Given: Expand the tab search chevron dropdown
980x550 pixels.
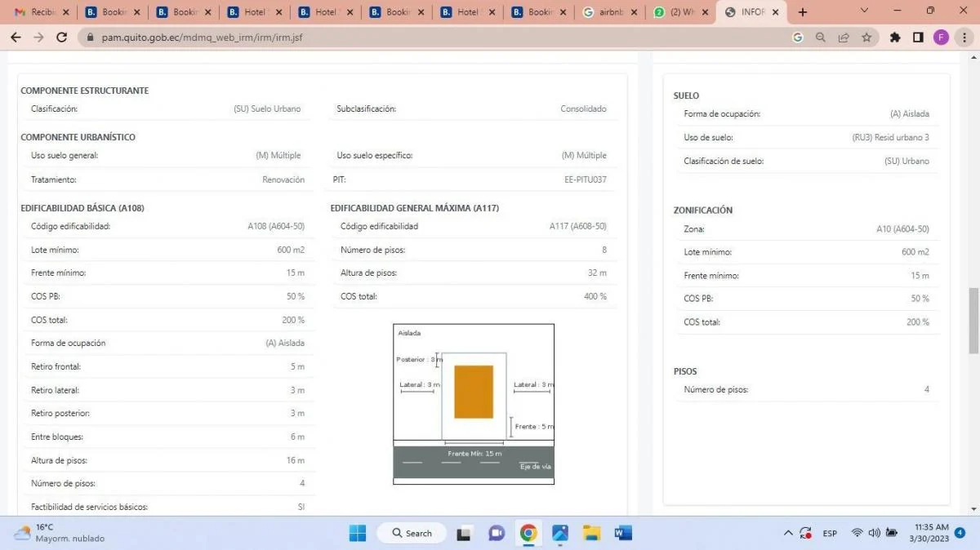Looking at the screenshot, I should [x=866, y=11].
